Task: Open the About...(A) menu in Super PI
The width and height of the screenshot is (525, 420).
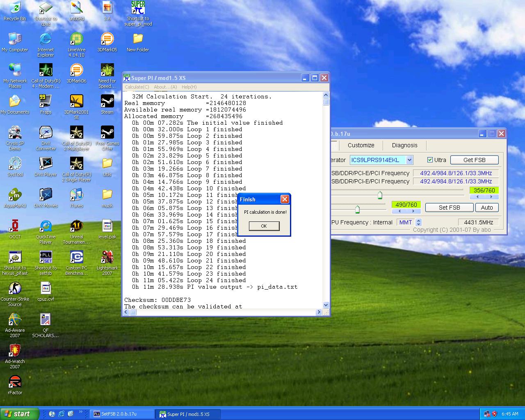Action: [165, 87]
